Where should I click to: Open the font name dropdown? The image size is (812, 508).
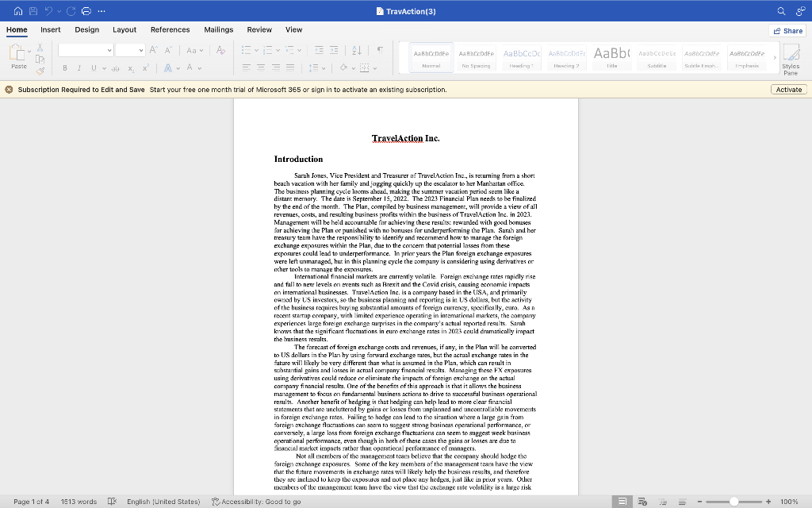tap(109, 50)
